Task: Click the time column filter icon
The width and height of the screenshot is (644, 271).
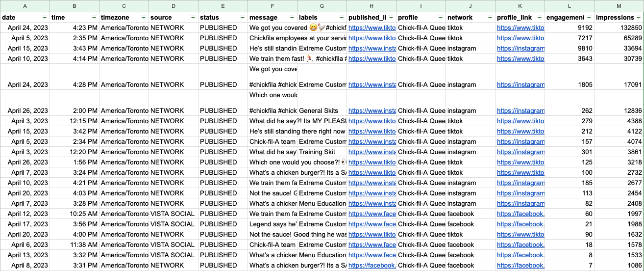Action: click(94, 17)
